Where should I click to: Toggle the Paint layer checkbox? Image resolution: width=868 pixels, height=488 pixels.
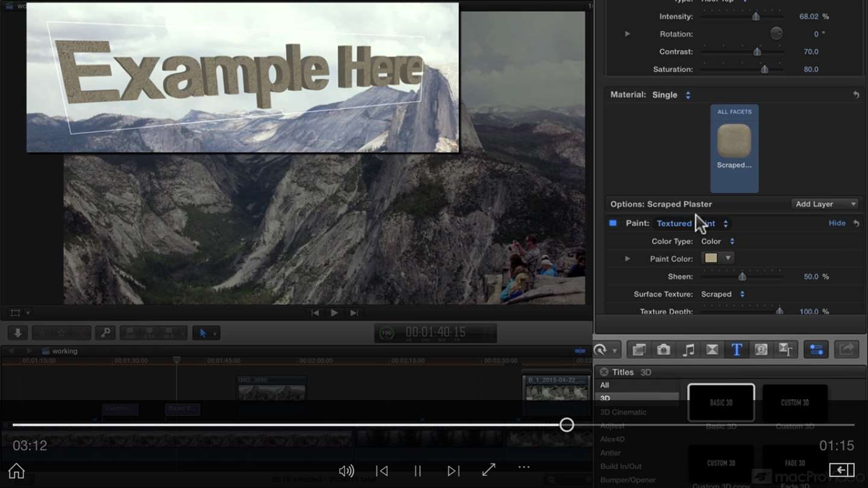(613, 223)
